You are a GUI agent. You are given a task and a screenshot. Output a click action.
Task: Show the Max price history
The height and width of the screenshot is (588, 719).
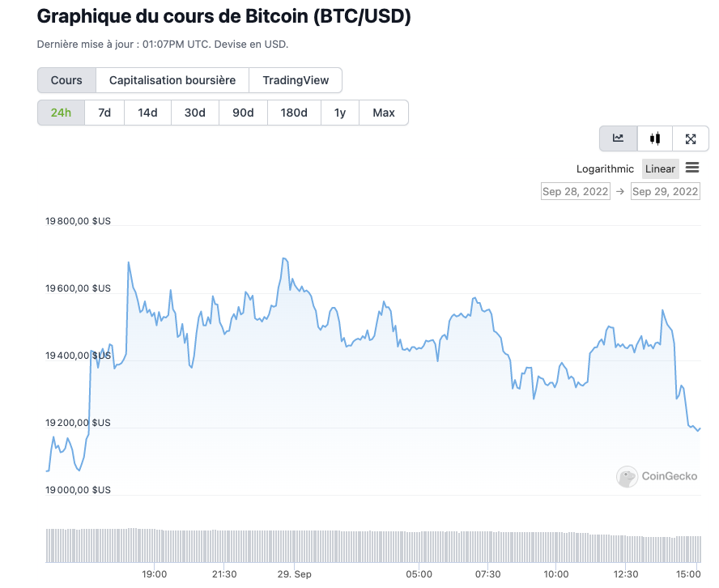[384, 113]
